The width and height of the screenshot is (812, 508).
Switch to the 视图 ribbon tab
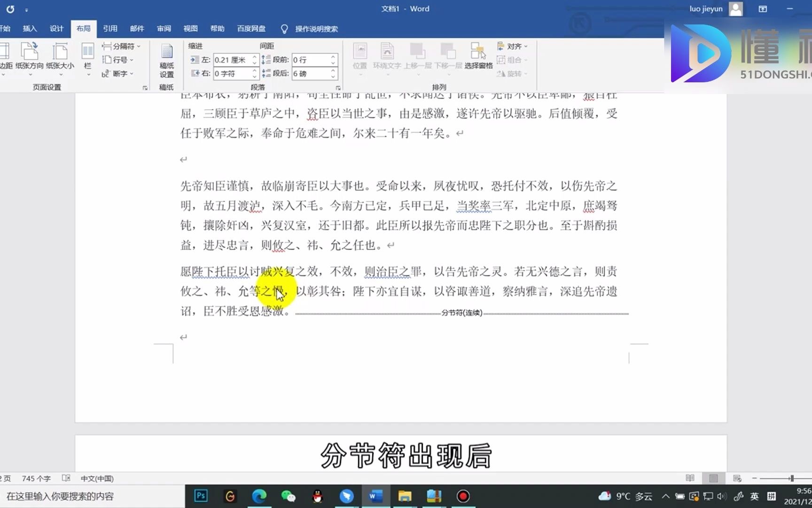190,29
